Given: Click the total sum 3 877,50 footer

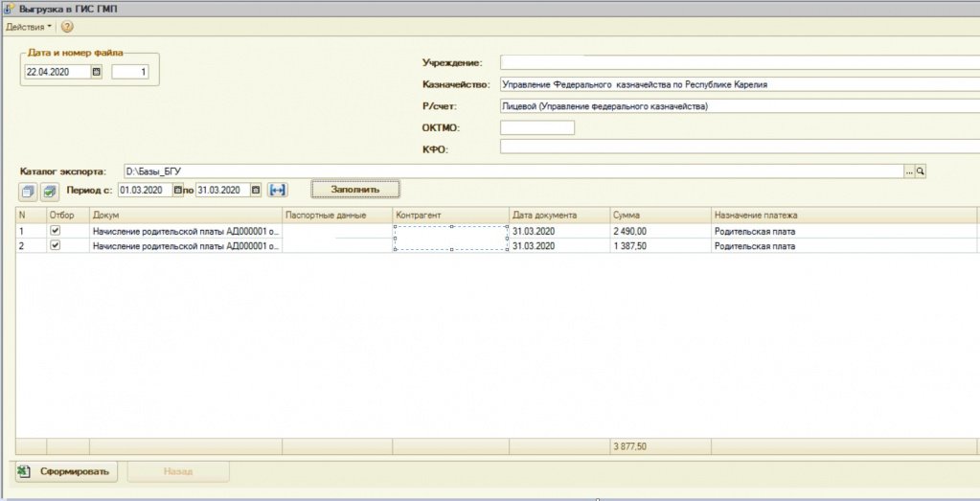Looking at the screenshot, I should (x=660, y=446).
